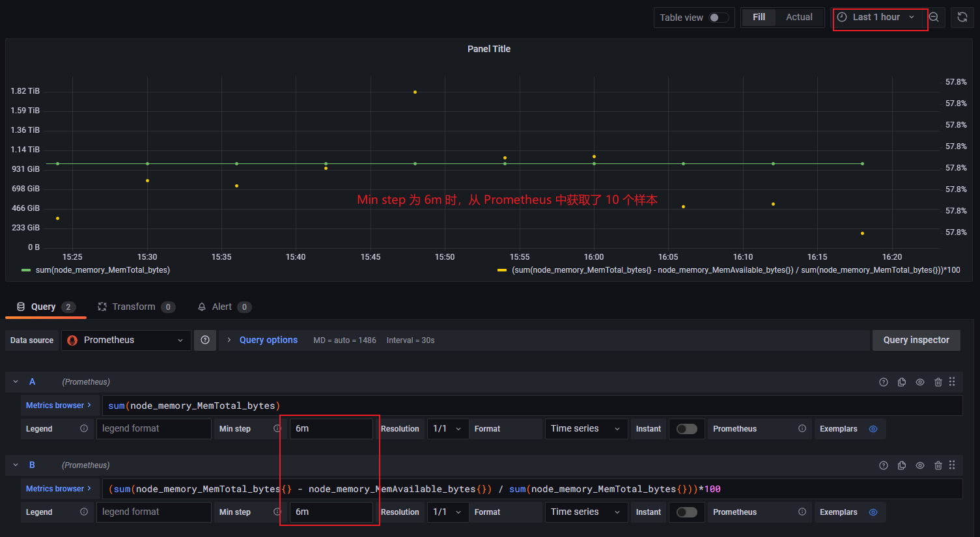Collapse query A row
980x537 pixels.
[x=16, y=382]
